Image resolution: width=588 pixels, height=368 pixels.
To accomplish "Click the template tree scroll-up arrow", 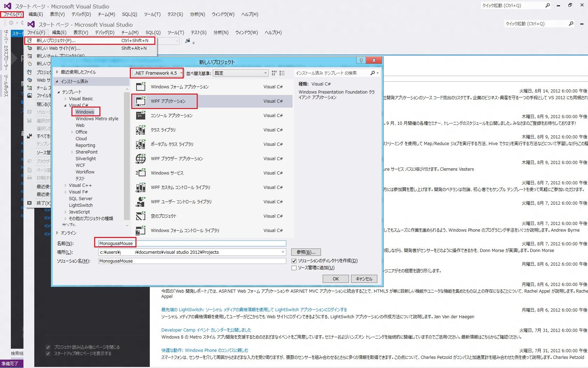I will 127,89.
